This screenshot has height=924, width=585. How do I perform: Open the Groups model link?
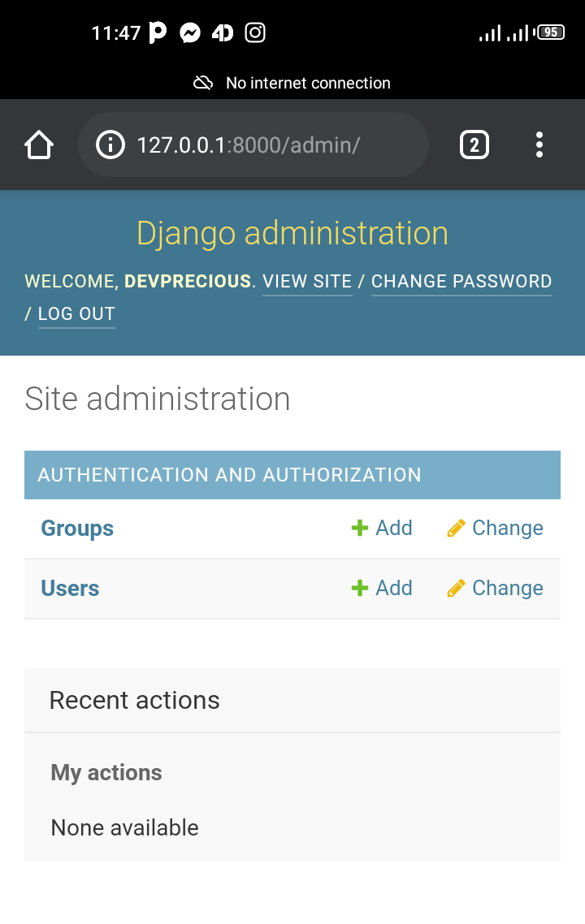(x=77, y=529)
